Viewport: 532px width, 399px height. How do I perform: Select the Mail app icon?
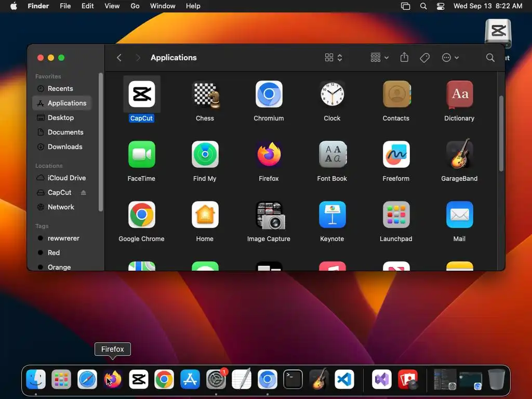tap(459, 215)
